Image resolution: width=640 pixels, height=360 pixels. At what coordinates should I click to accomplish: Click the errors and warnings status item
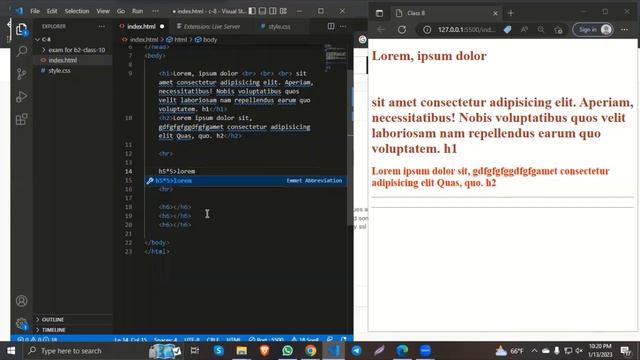38,340
